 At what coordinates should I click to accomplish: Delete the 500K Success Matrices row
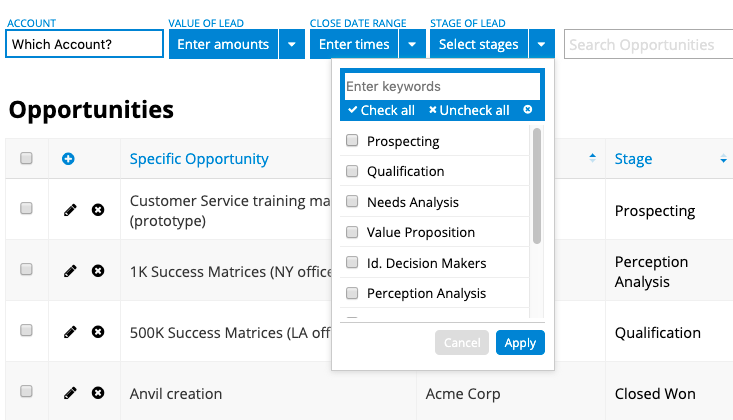coord(98,331)
